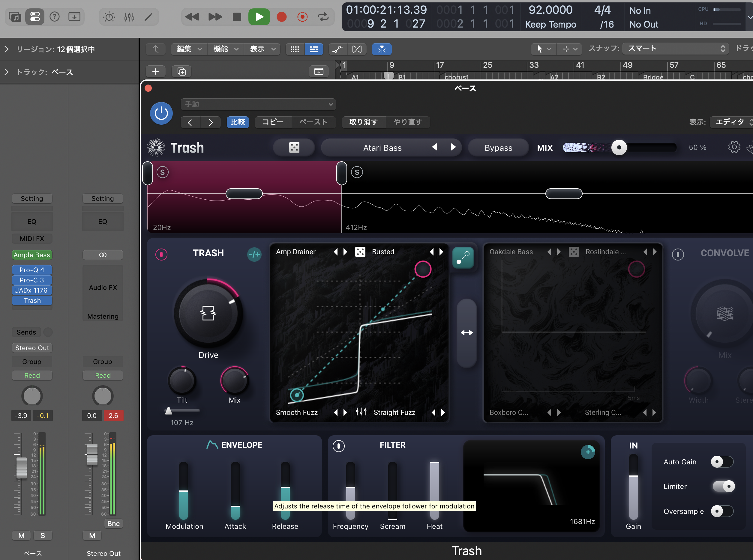
Task: Open the Smart Controls dial icon
Action: coord(109,16)
